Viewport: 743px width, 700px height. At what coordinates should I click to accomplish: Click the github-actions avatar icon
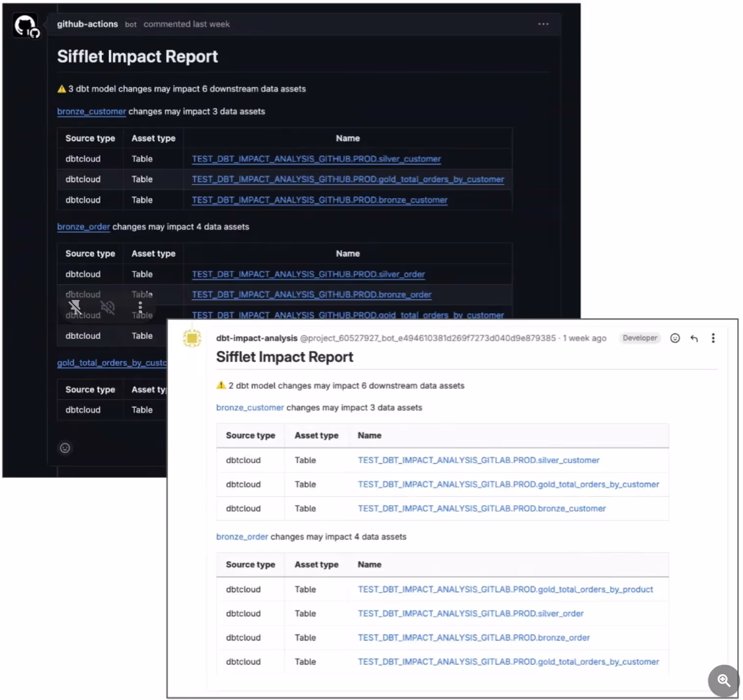tap(26, 26)
